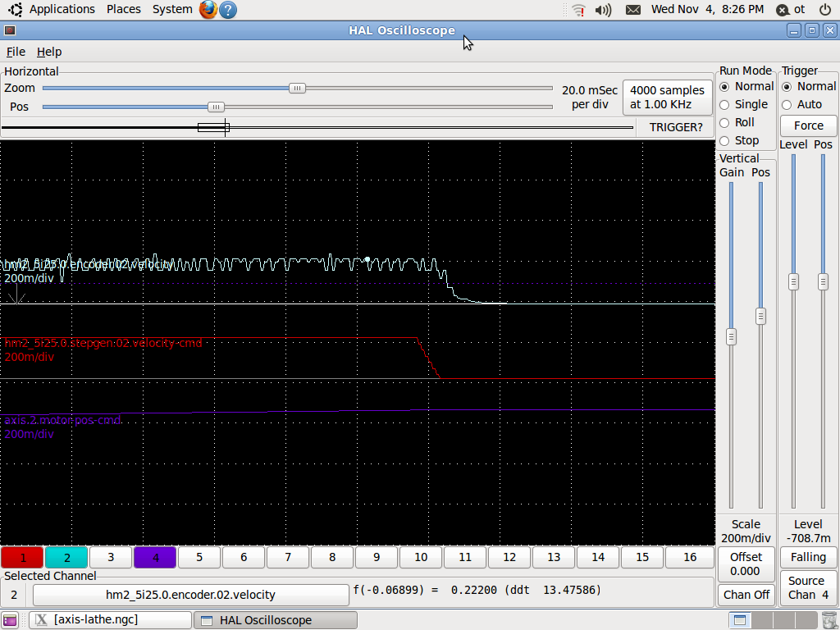The width and height of the screenshot is (840, 630).
Task: Click the power shutdown icon
Action: 824,10
